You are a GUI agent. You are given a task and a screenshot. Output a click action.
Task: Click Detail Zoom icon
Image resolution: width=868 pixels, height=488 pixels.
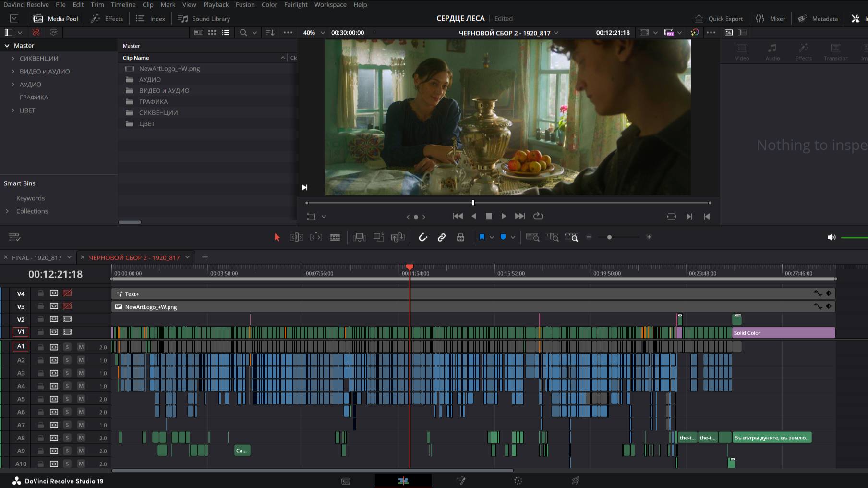pyautogui.click(x=552, y=237)
